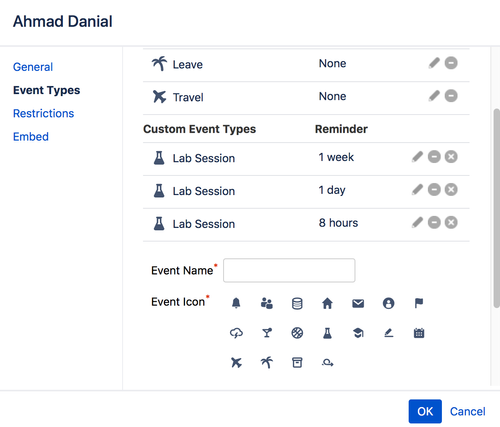The width and height of the screenshot is (500, 427).
Task: Click the Reminder column heading
Action: pos(341,129)
